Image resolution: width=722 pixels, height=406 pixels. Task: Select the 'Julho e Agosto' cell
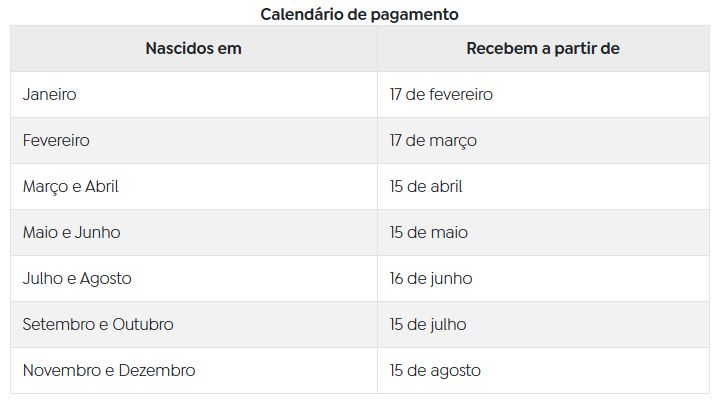pyautogui.click(x=77, y=279)
